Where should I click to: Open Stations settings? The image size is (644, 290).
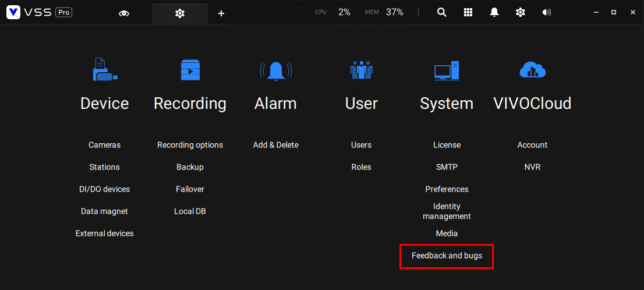(x=104, y=167)
